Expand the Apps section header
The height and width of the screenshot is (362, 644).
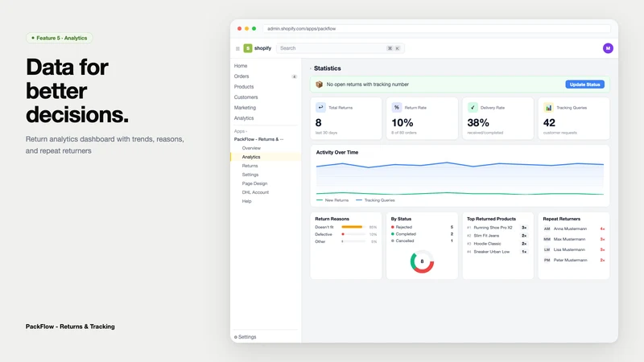(x=240, y=131)
